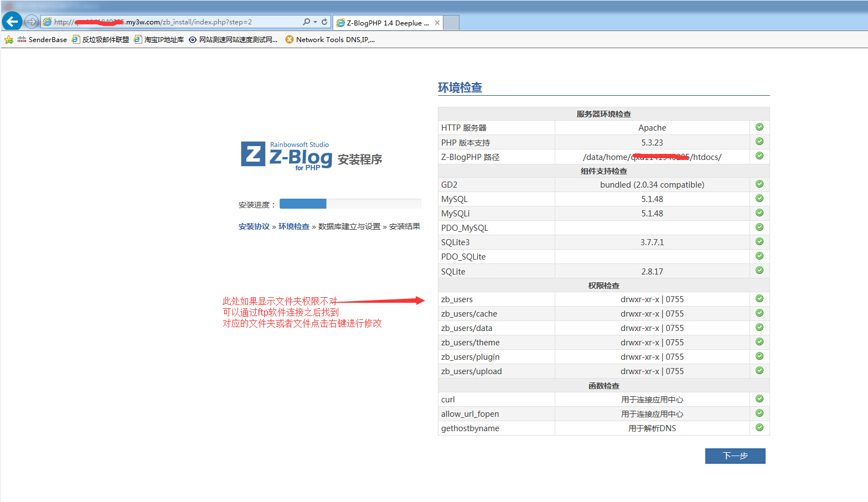Click the green check icon for zb_users/cache
This screenshot has height=502, width=868.
(759, 313)
